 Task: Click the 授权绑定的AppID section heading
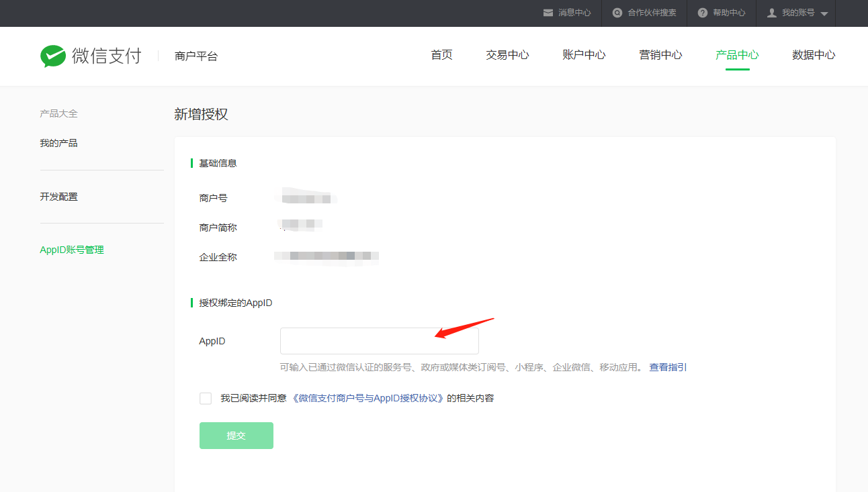tap(236, 303)
